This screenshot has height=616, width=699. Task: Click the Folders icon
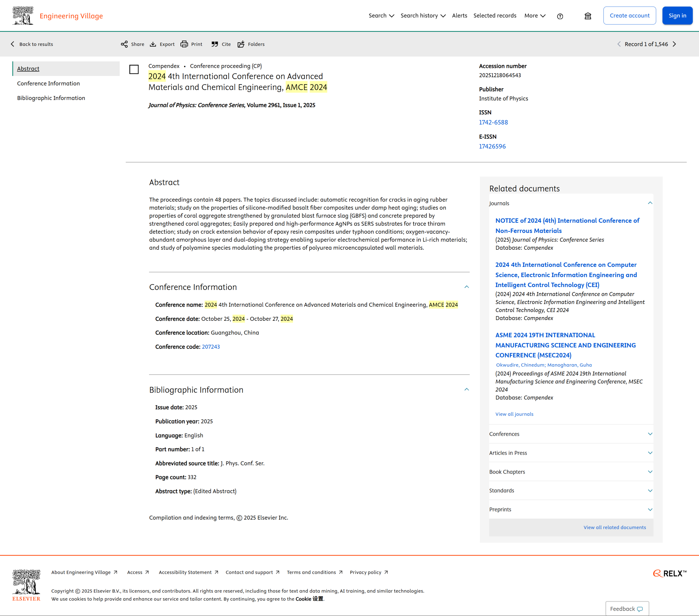(x=241, y=44)
